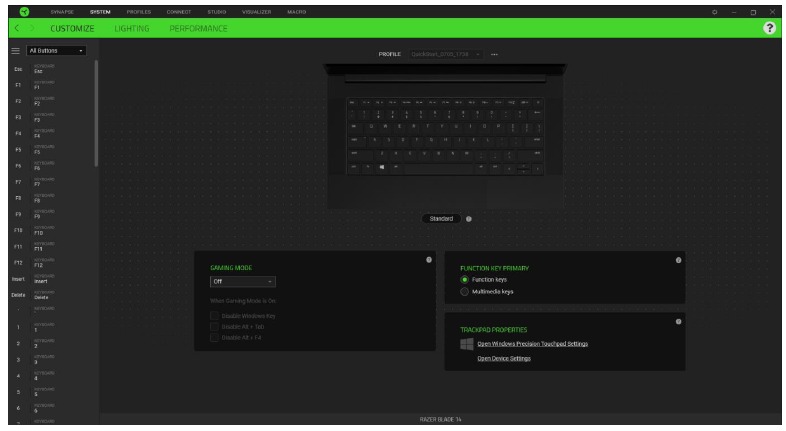Open Device Settings link

click(504, 358)
